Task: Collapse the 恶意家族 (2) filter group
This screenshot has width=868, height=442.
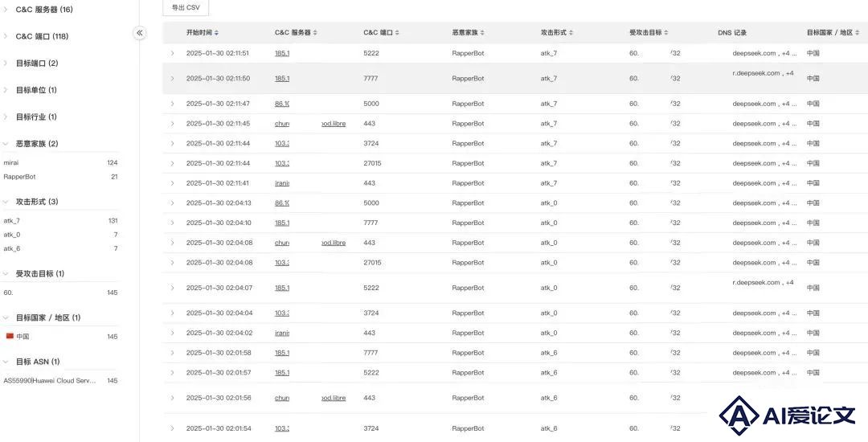Action: (6, 144)
